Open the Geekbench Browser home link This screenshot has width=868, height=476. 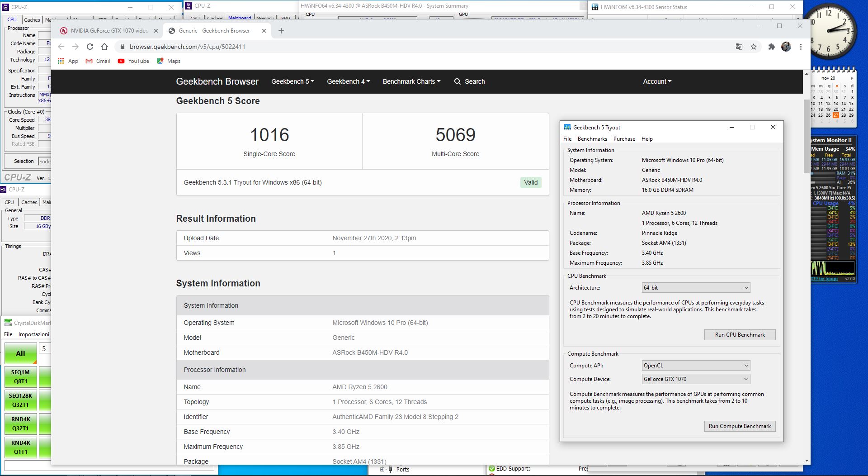pyautogui.click(x=217, y=81)
